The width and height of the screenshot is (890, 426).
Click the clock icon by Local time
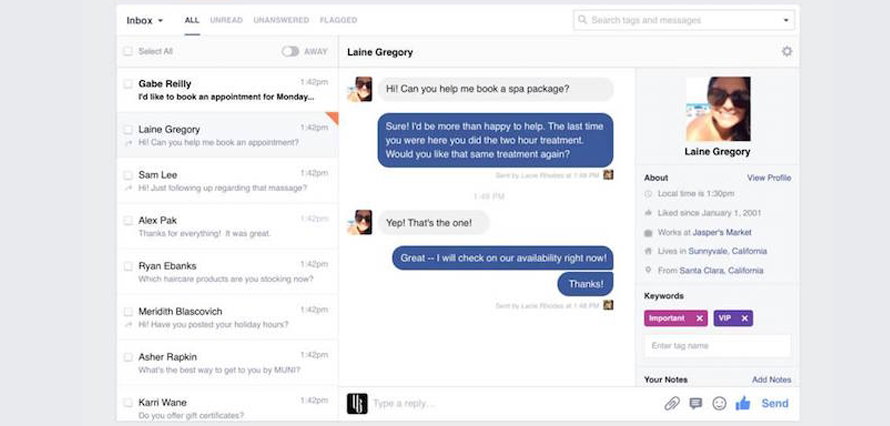[648, 194]
